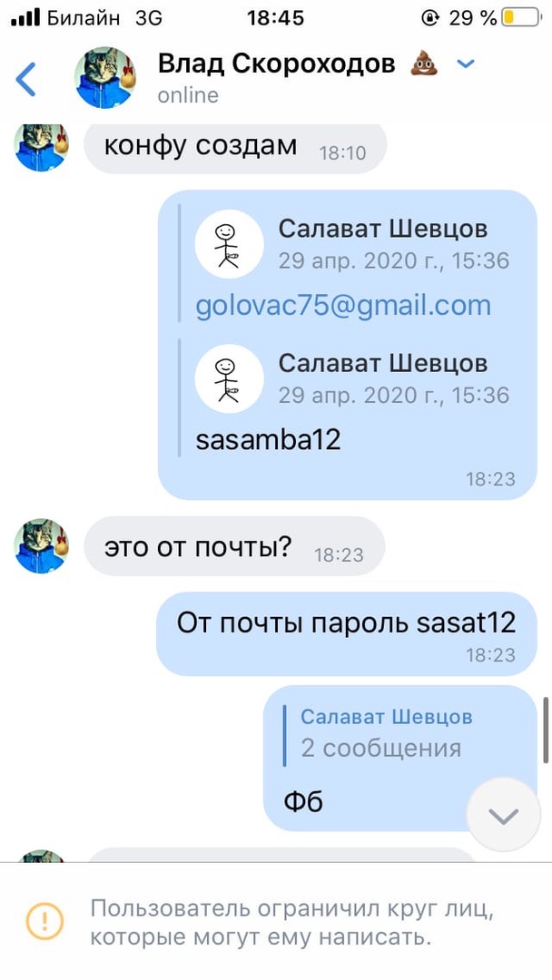Screen dimensions: 552x980
Task: Open Влад Скороходов's header avatar
Action: point(105,77)
